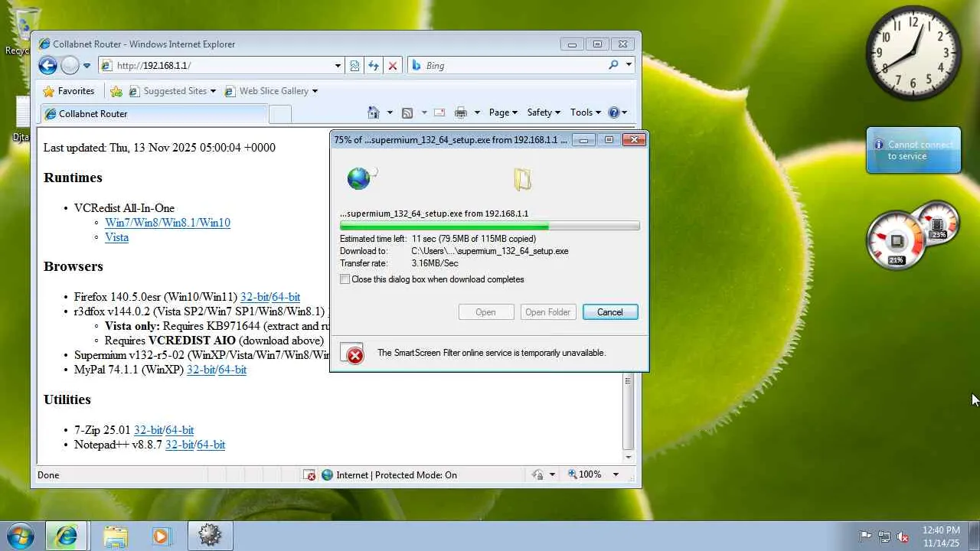Click the Add to Favorites Bar icon
Image resolution: width=980 pixels, height=551 pixels.
pyautogui.click(x=116, y=91)
